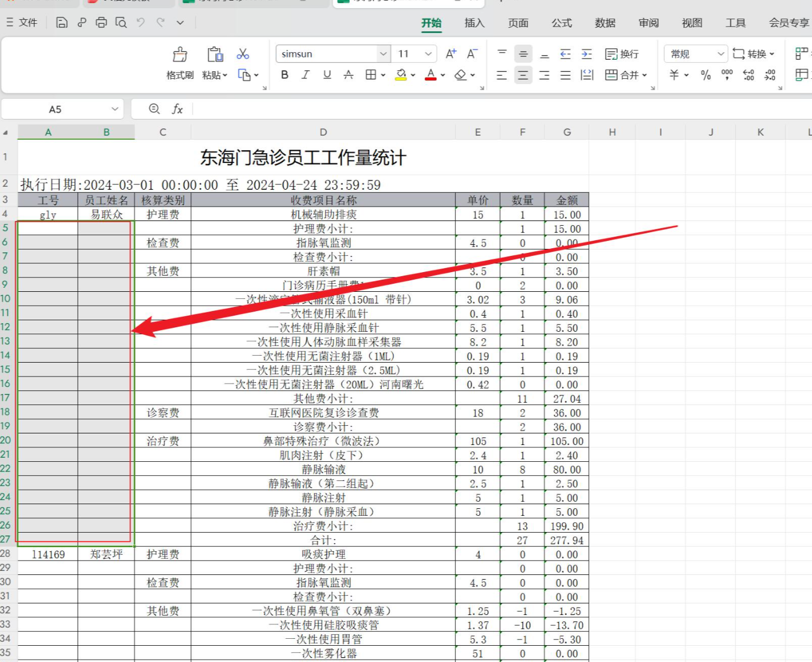Click the Increase Decimal icon
Viewport: 812px width, 662px height.
click(x=749, y=75)
